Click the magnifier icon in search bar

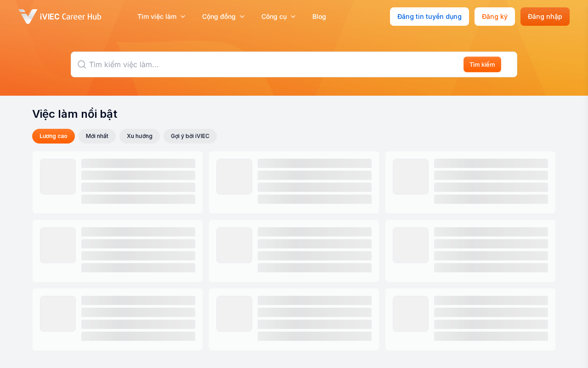click(82, 64)
